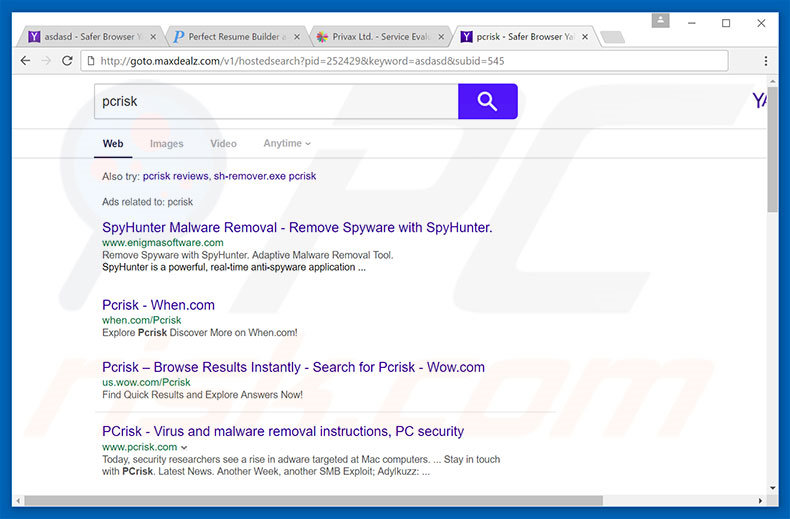Close the 'Privax Ltd.' tab

[441, 37]
